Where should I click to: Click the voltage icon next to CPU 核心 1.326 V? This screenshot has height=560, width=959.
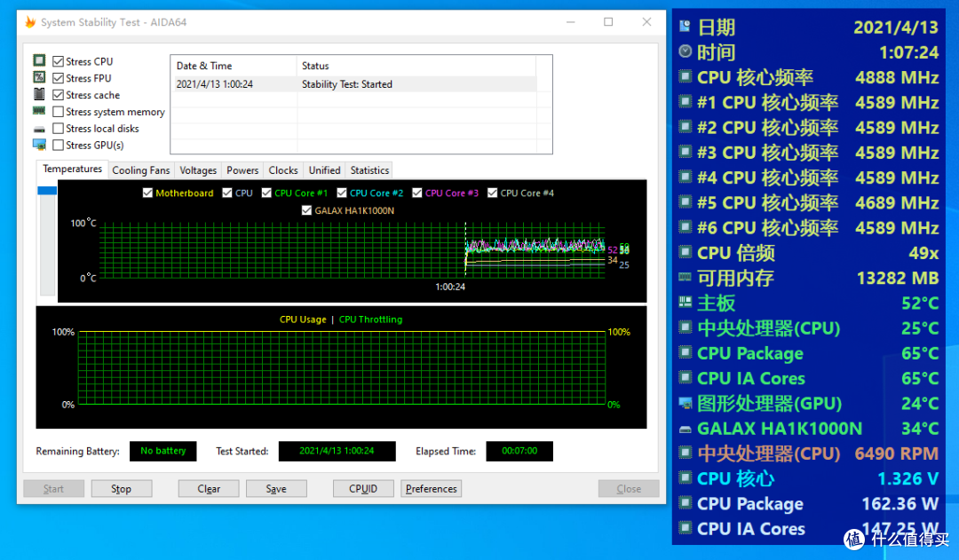pos(685,477)
